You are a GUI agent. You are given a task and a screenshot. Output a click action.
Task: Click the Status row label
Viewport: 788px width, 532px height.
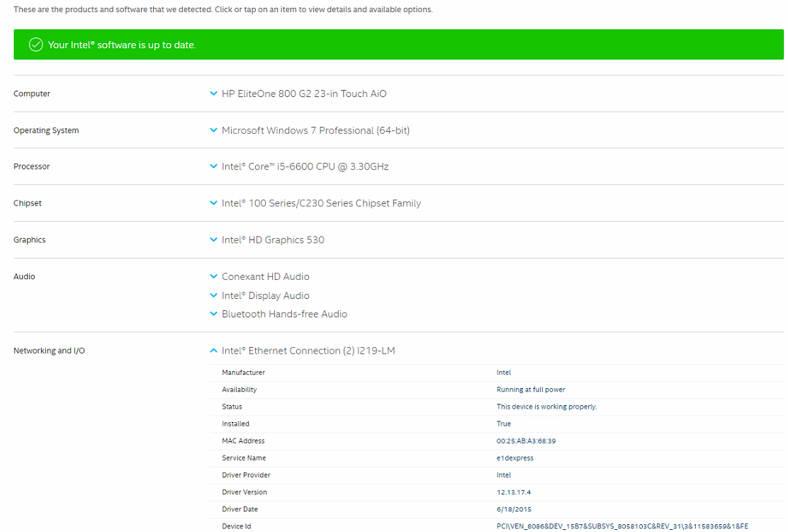click(x=232, y=407)
